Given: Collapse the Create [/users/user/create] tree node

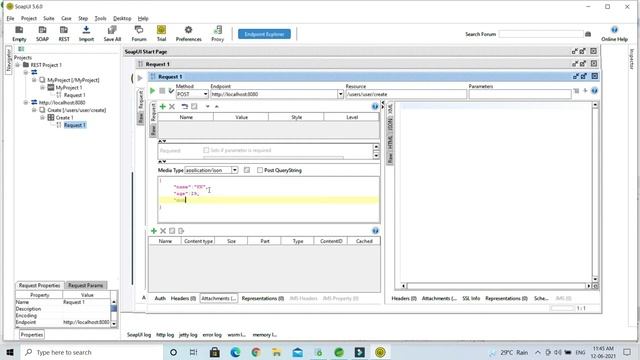Looking at the screenshot, I should pos(34,110).
